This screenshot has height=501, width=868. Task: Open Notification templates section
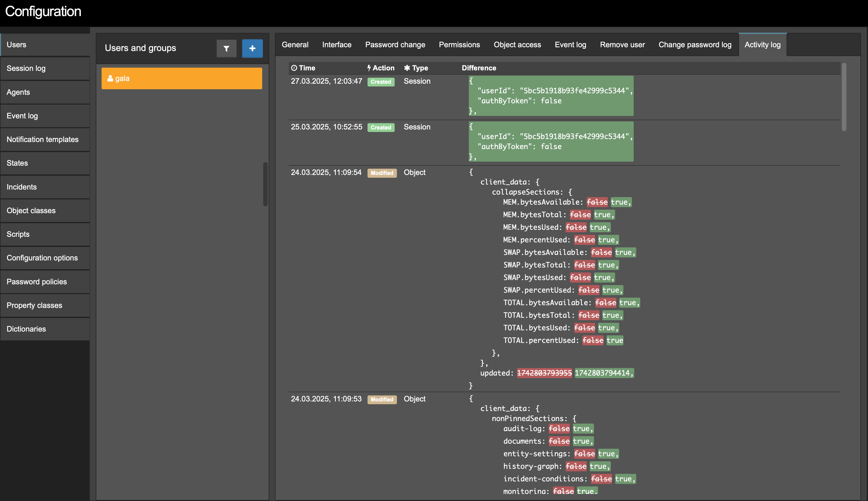click(45, 139)
